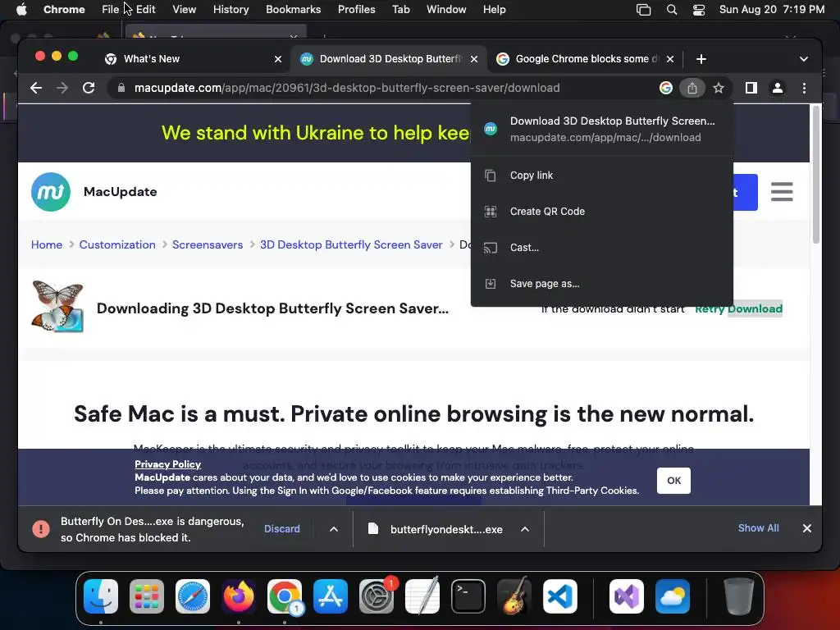This screenshot has height=630, width=840.
Task: Click the share page icon
Action: [x=692, y=88]
